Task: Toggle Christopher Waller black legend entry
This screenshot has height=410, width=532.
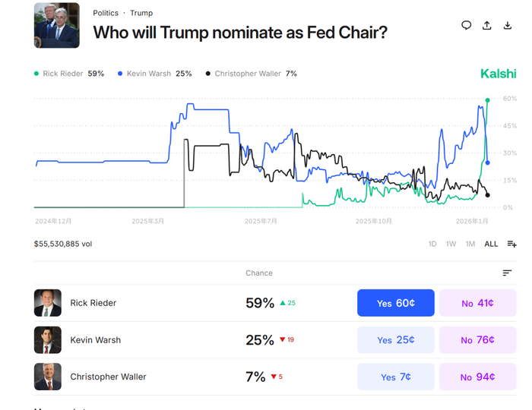Action: click(251, 74)
